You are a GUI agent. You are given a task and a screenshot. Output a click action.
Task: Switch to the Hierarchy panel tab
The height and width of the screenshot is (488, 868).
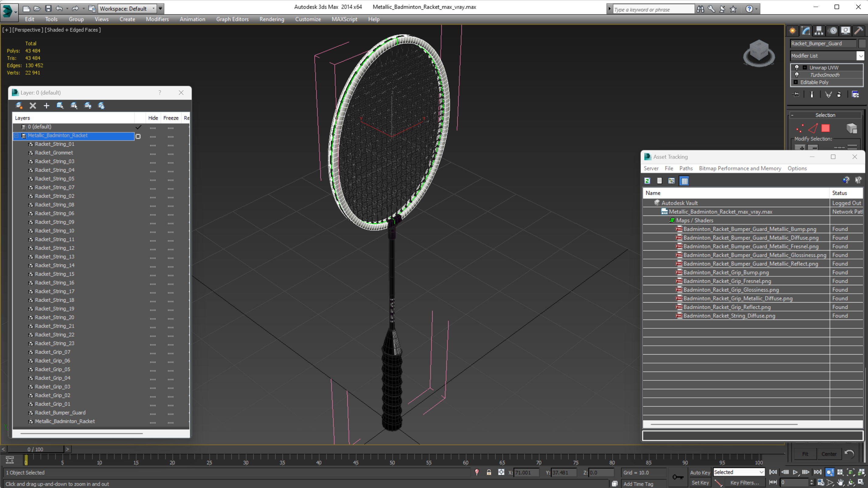click(819, 31)
